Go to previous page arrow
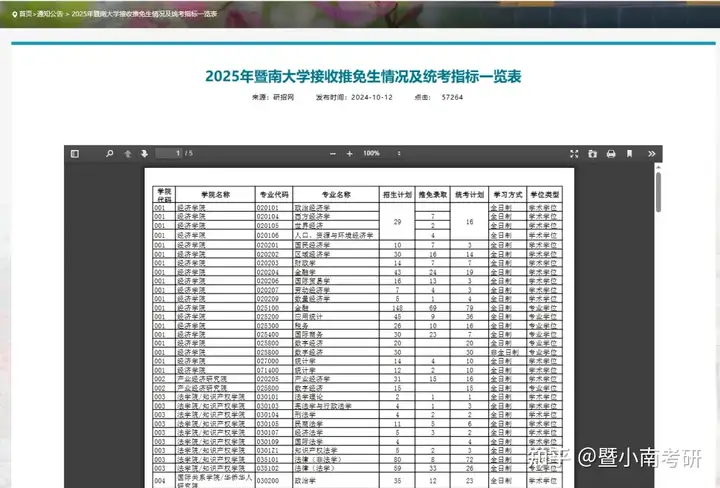Viewport: 720px width, 488px height. pyautogui.click(x=128, y=154)
